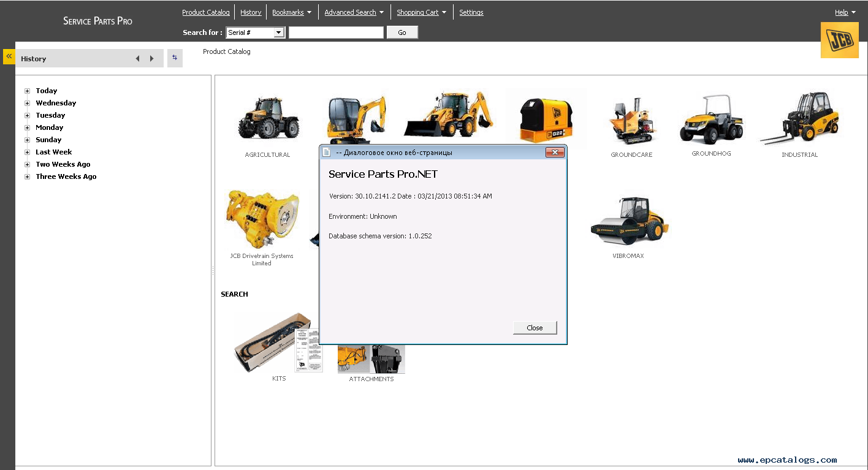
Task: Close the dialog with the red X
Action: 555,153
